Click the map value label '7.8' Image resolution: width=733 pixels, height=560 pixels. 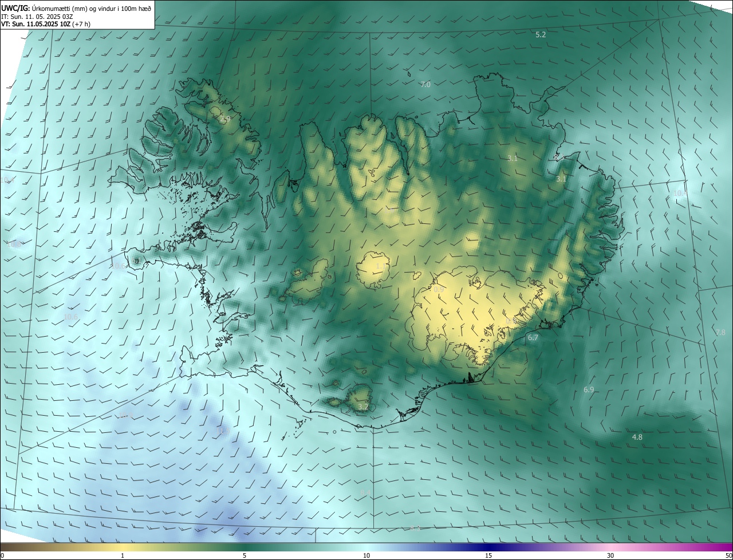click(720, 333)
